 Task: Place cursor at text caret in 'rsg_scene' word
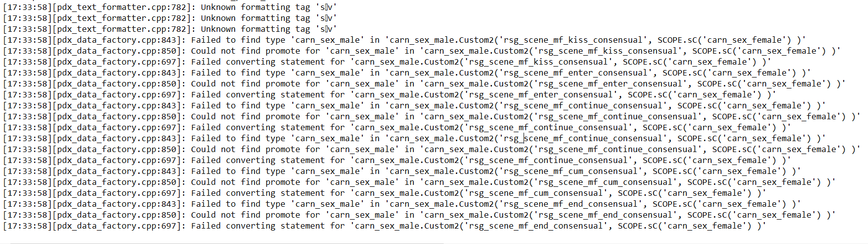click(525, 138)
